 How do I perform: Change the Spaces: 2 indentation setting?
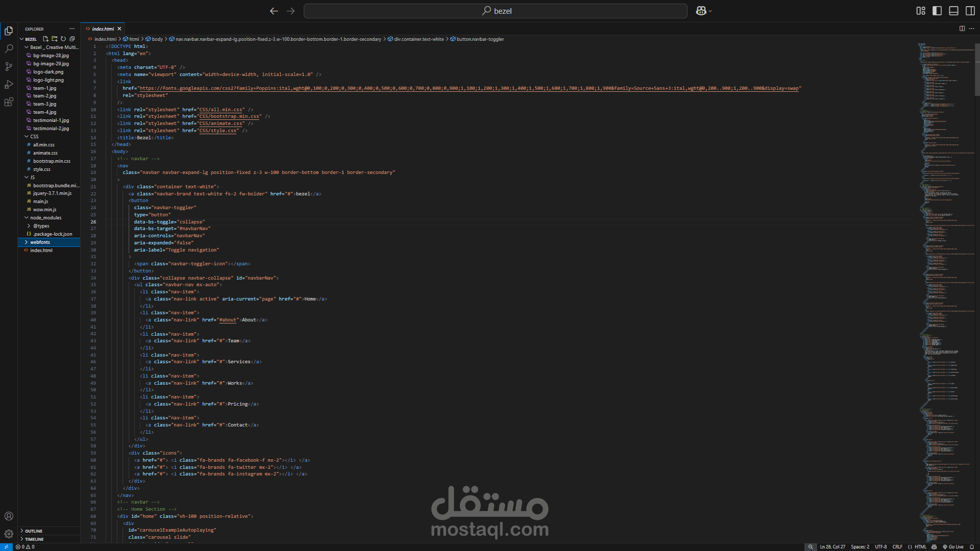(860, 547)
